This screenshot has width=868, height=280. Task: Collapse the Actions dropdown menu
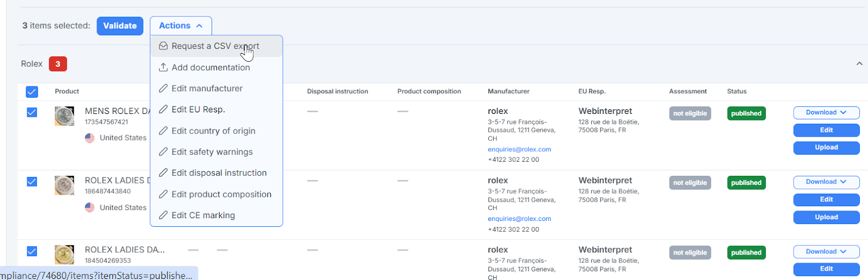coord(181,26)
